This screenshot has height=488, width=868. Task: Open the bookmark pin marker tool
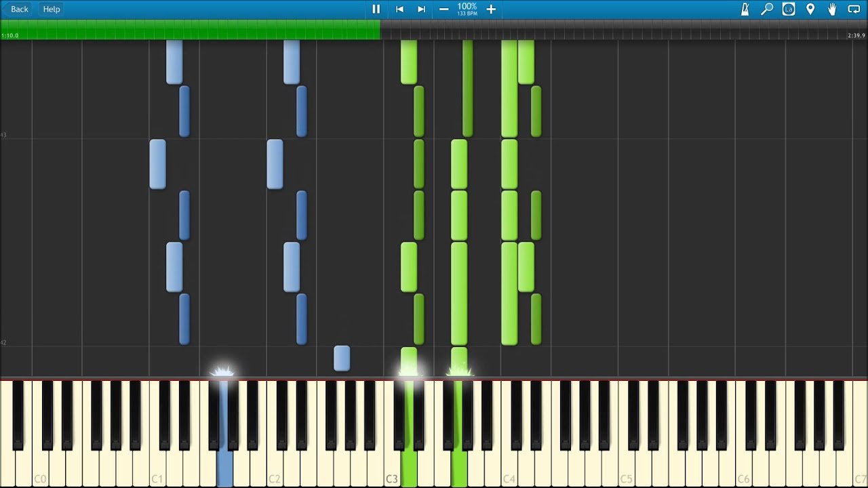810,9
